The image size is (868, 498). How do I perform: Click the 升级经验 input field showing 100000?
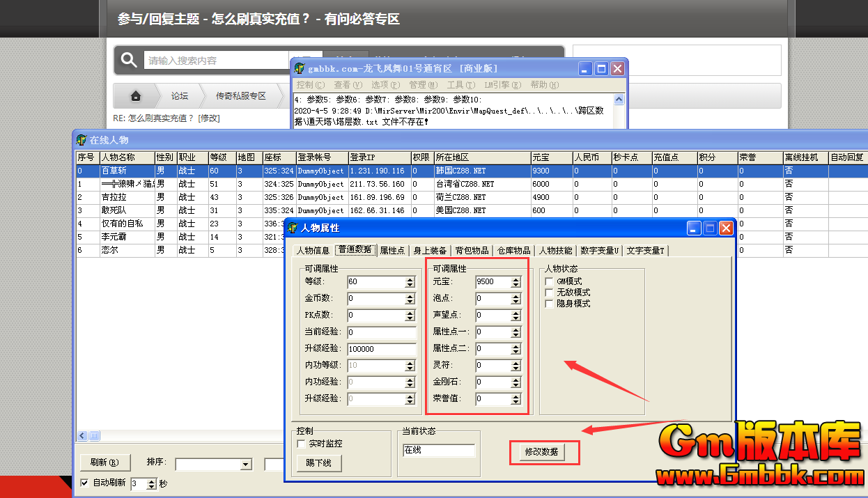click(x=380, y=349)
